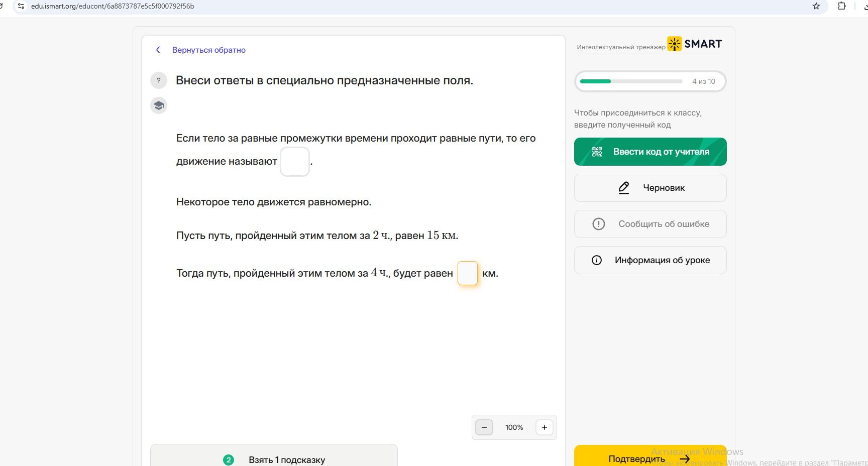Click the hint count badge icon
This screenshot has height=466, width=868.
click(229, 459)
